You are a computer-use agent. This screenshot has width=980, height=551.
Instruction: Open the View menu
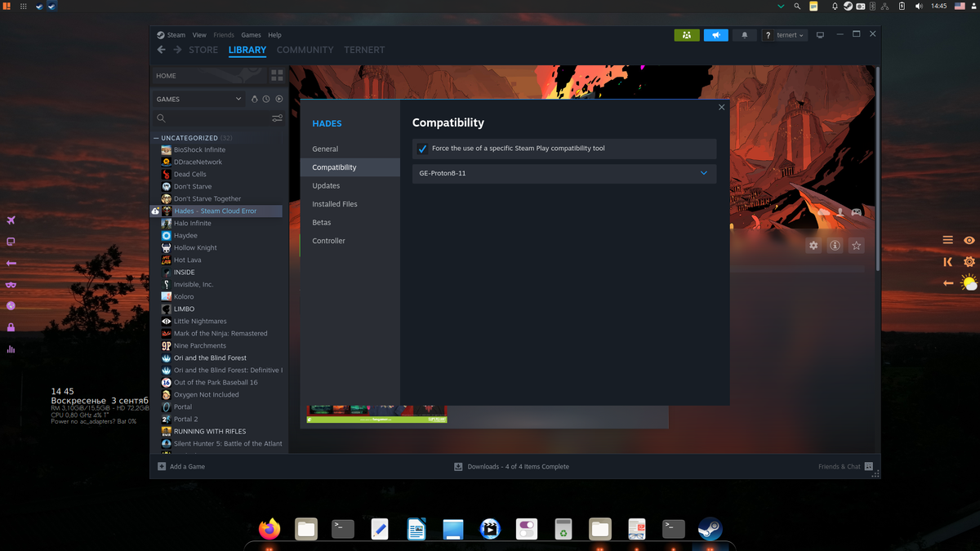click(x=199, y=35)
